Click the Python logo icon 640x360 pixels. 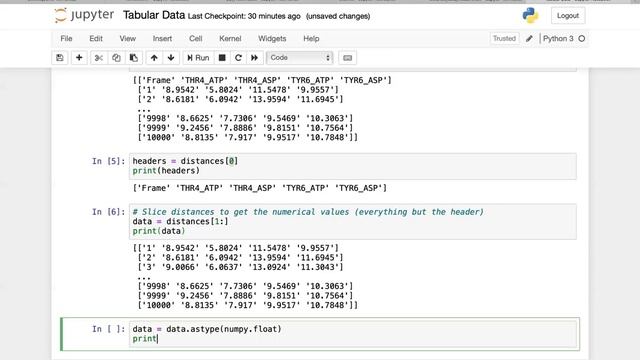point(530,16)
